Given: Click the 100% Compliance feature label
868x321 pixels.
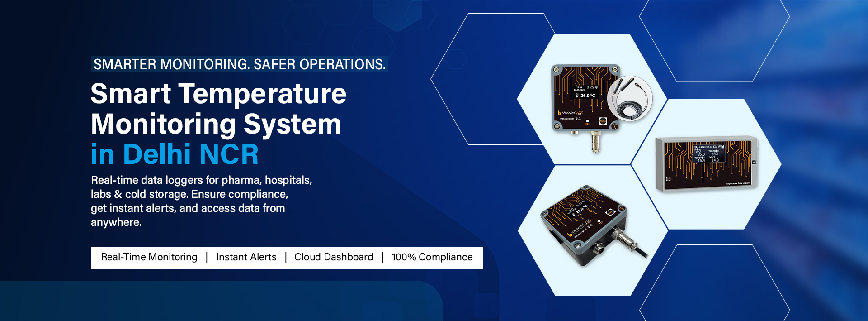Looking at the screenshot, I should (x=432, y=257).
